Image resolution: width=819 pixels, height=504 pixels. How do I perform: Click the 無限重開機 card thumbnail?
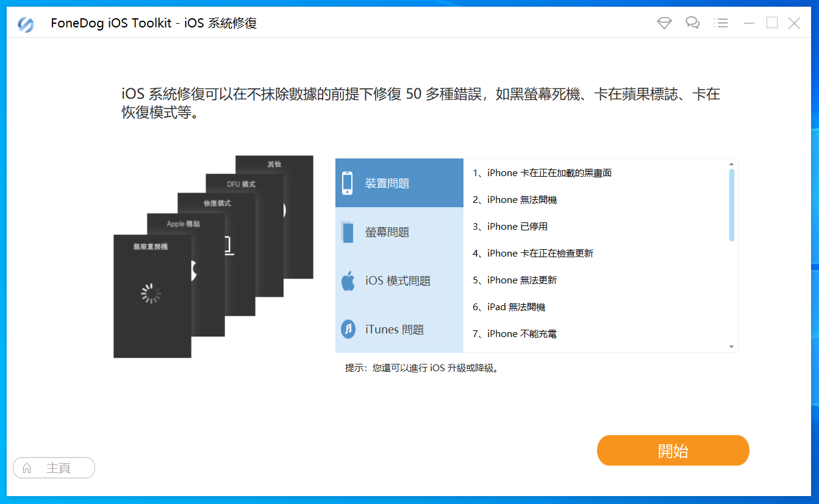[152, 296]
